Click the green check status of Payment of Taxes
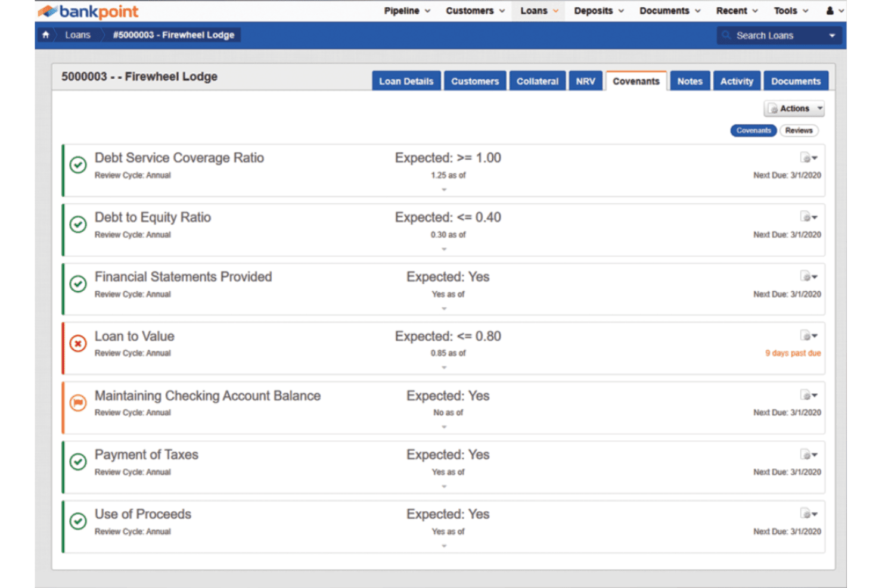Screen dimensions: 882x588 click(x=78, y=462)
